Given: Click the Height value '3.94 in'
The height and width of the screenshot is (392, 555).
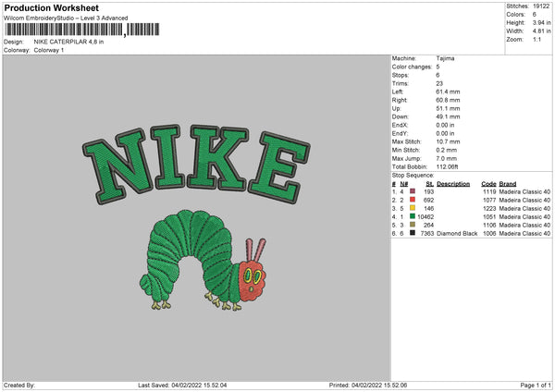Looking at the screenshot, I should pos(541,22).
